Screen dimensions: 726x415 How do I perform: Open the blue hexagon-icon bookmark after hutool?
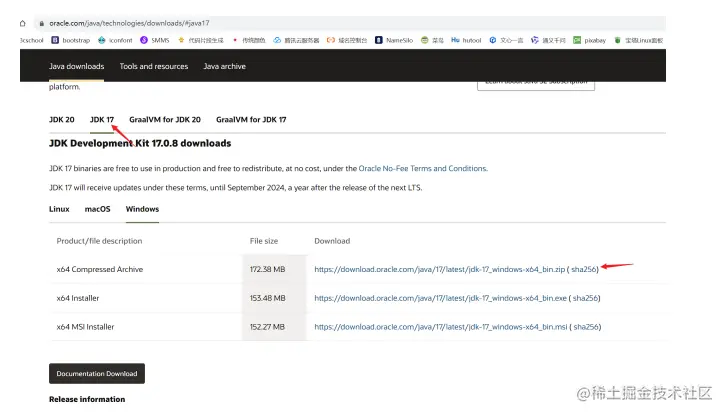(493, 40)
